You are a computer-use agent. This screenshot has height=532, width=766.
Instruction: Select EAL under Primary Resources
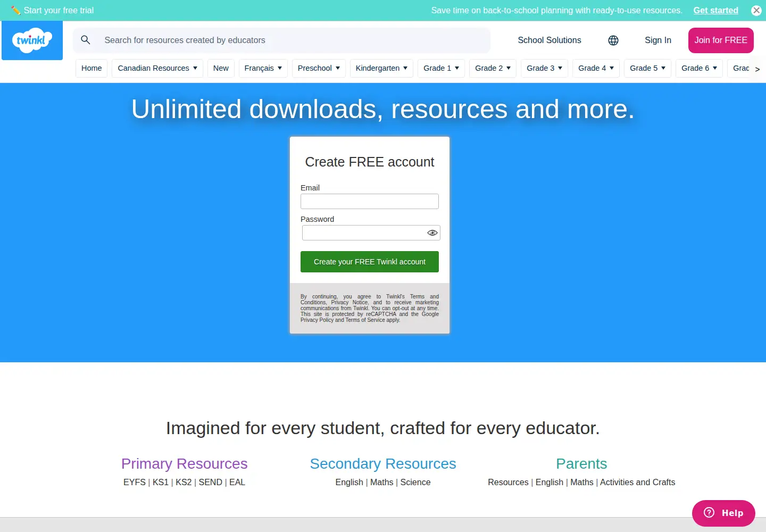237,482
